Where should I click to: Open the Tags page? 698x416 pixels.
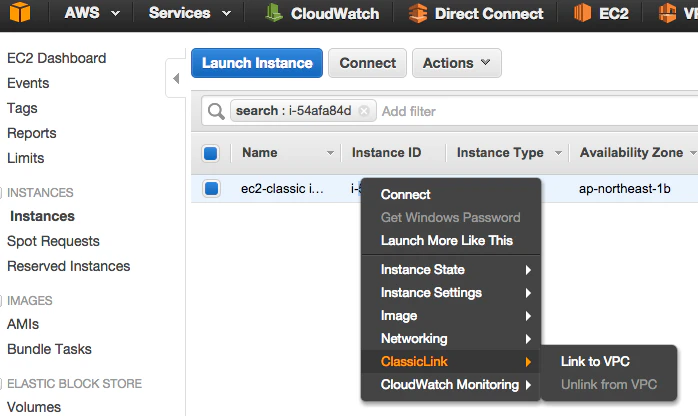point(22,108)
